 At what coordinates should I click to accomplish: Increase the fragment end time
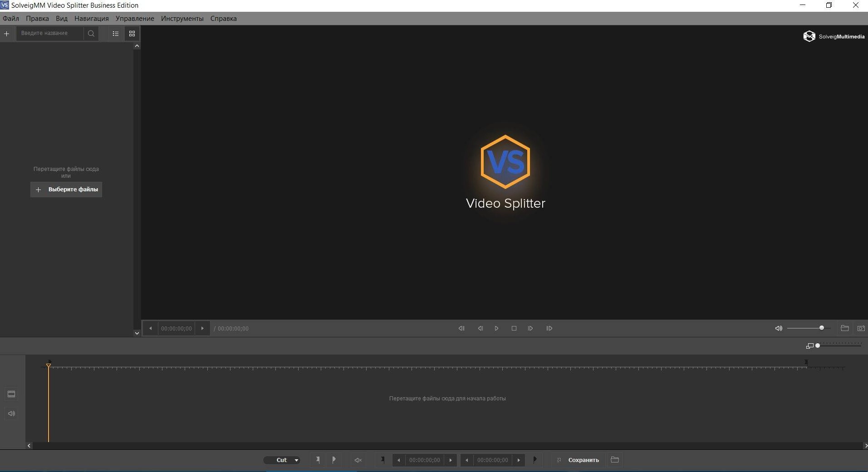(519, 460)
